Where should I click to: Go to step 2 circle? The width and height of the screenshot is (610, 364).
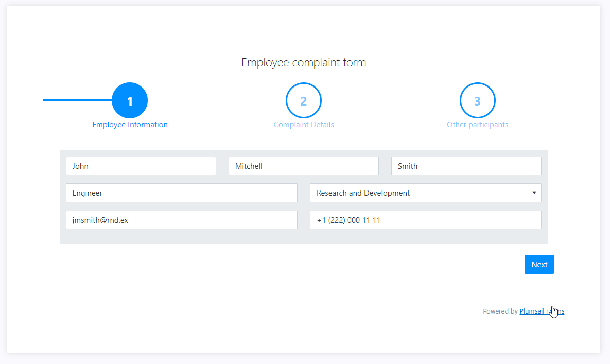click(x=303, y=100)
